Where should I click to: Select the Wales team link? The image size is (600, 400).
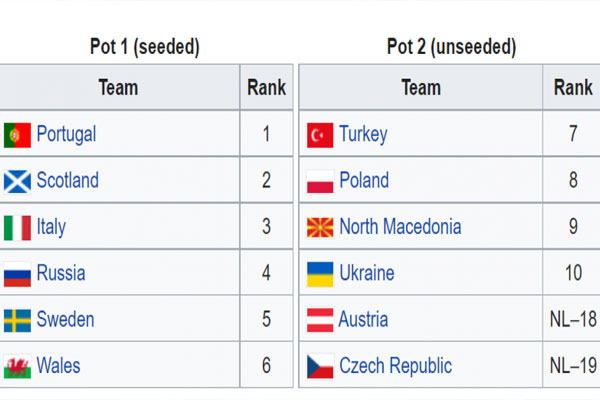point(59,366)
